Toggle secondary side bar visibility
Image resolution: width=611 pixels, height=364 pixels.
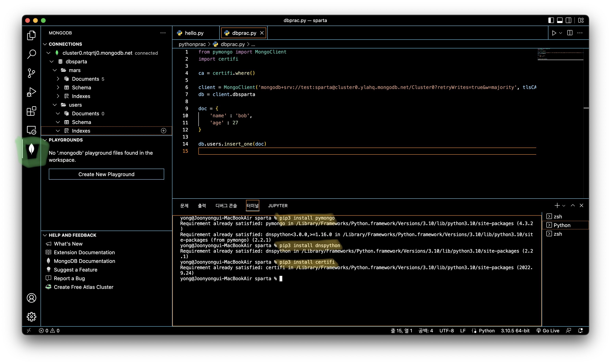click(x=568, y=20)
